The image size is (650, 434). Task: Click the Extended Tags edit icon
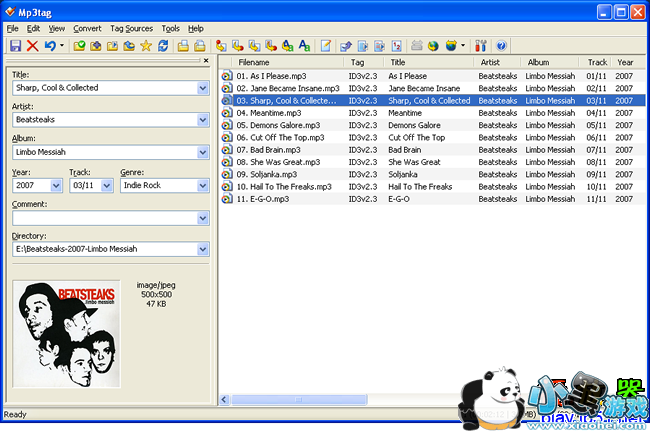pos(326,46)
